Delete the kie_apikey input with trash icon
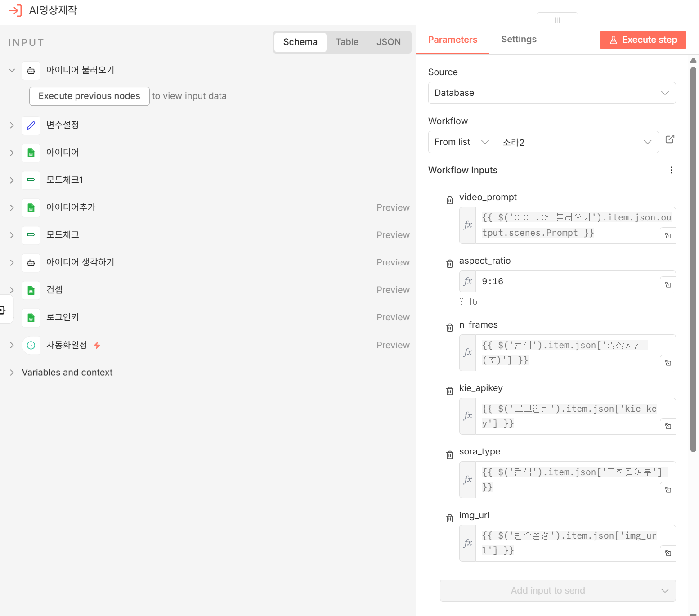 pos(449,391)
